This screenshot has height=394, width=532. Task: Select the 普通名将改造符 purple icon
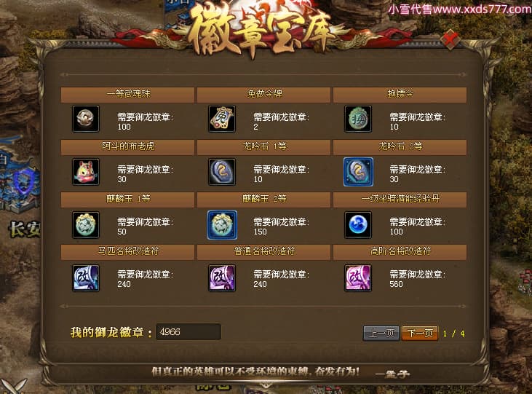coord(222,278)
